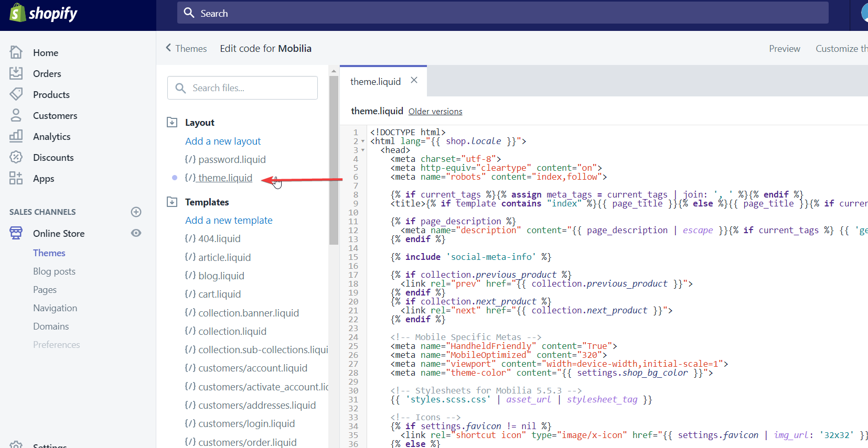Click file list scrollbar thumb
This screenshot has width=868, height=448.
334,160
